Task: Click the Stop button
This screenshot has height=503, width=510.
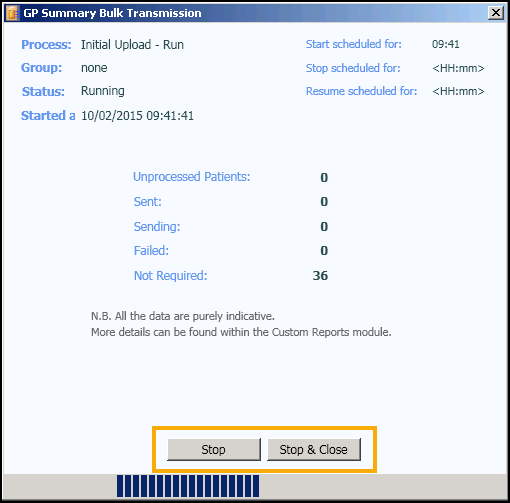Action: tap(214, 449)
